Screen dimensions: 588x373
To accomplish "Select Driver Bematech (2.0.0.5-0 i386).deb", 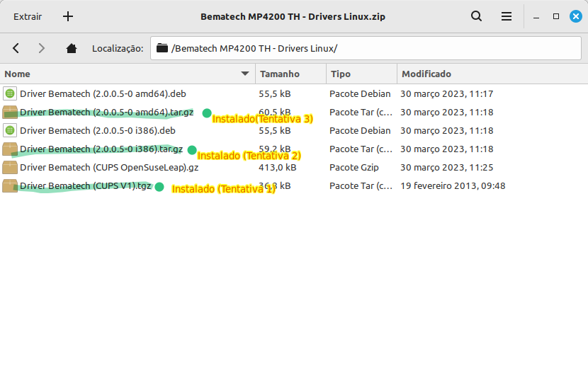I will pos(98,130).
